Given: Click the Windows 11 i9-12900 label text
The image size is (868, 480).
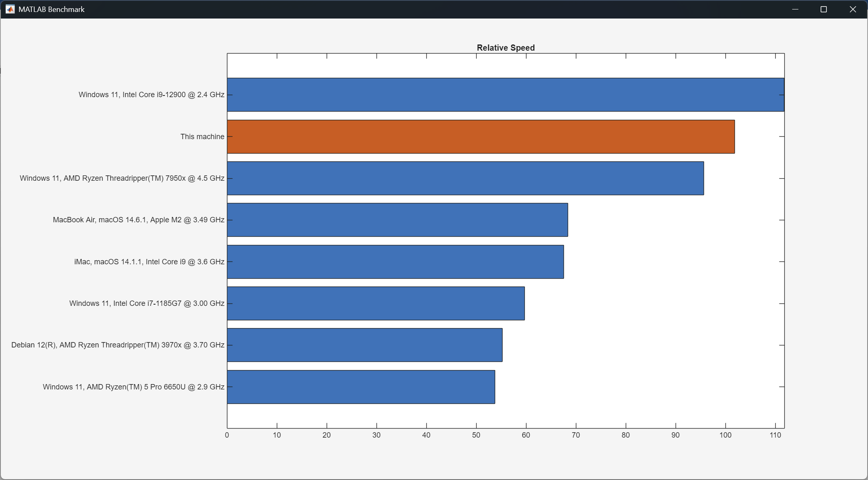Looking at the screenshot, I should [x=151, y=95].
